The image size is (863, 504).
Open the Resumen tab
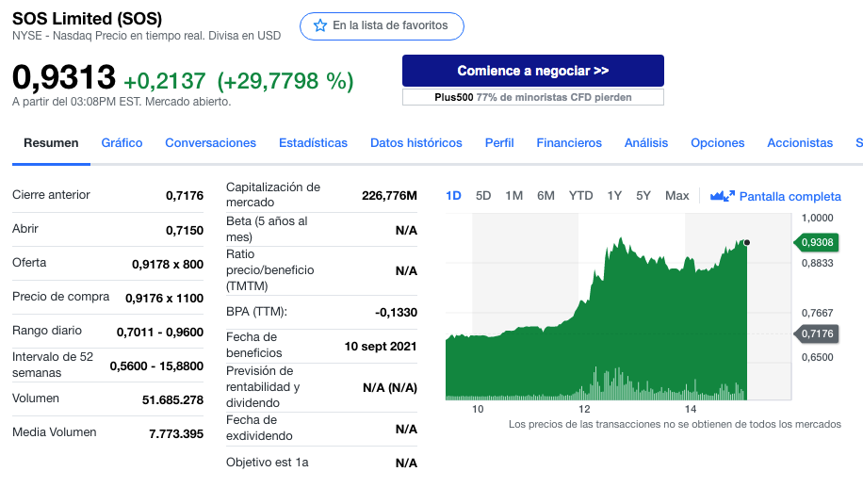(51, 143)
